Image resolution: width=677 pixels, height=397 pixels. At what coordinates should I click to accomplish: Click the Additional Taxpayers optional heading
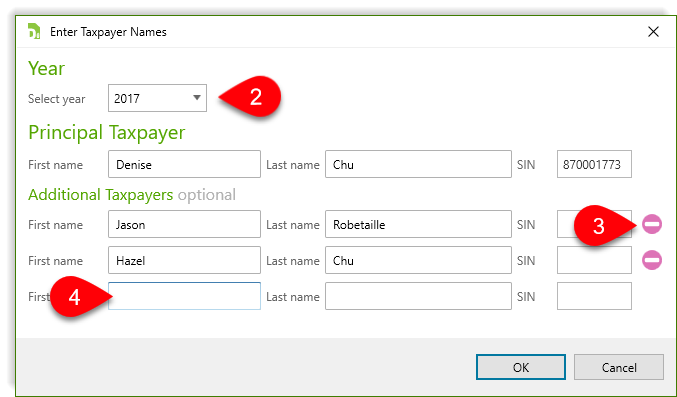coord(132,195)
